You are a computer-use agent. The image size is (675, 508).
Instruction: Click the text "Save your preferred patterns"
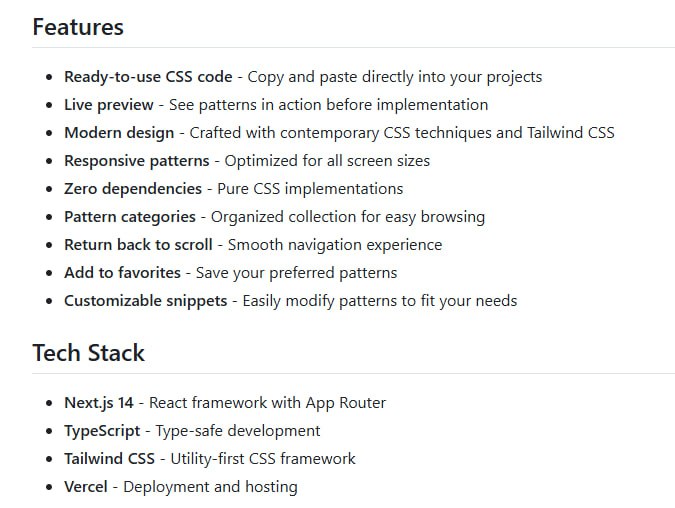[296, 273]
